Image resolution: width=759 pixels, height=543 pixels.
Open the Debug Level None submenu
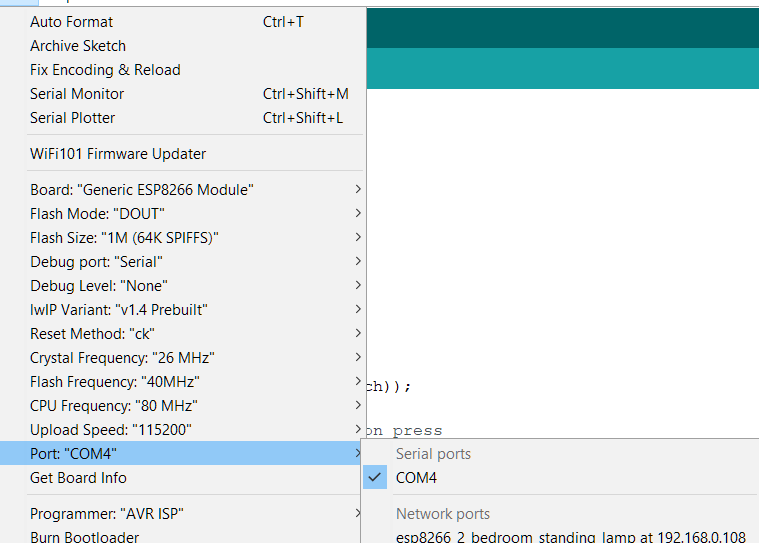pos(99,285)
